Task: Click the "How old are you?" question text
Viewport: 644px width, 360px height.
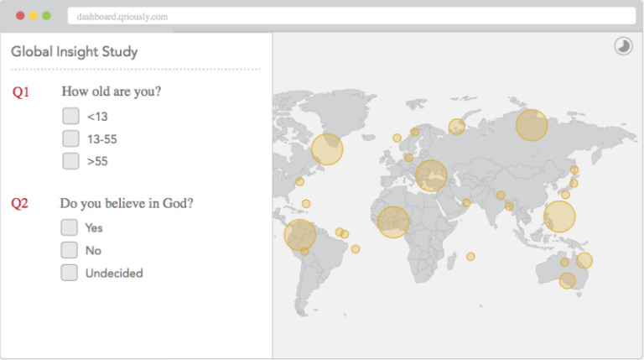Action: pos(111,91)
